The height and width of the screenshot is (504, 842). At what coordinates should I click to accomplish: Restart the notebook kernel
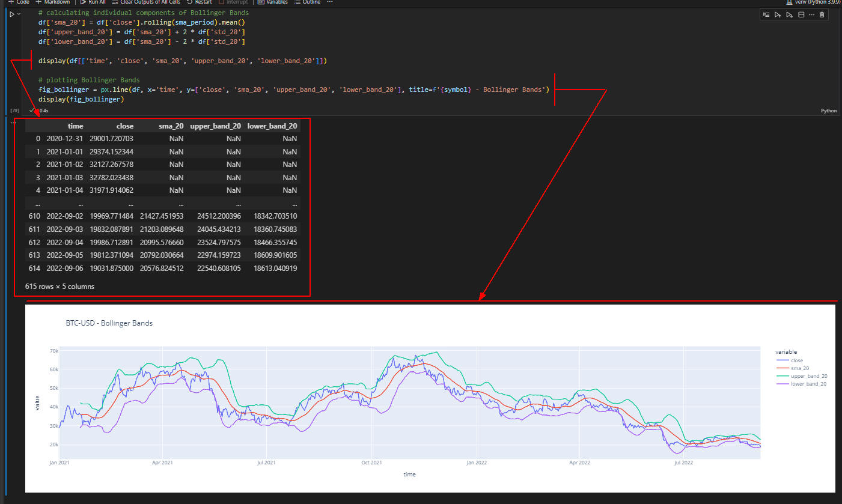200,2
